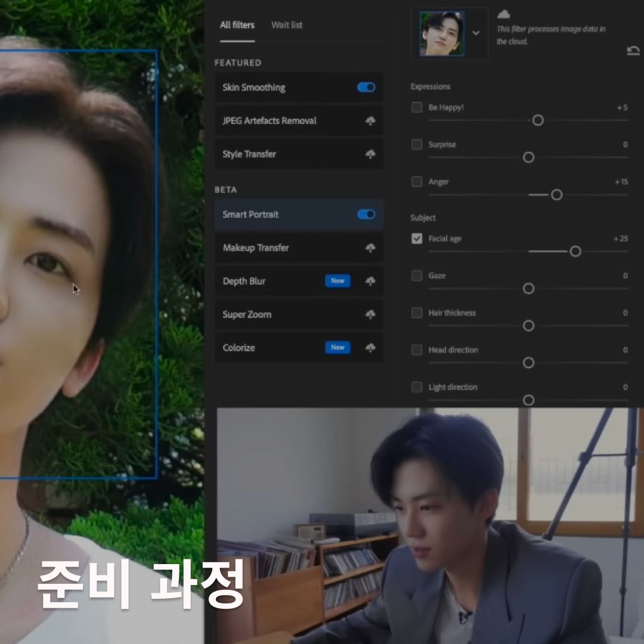Turn off the Smart Portrait toggle
The height and width of the screenshot is (644, 644).
point(366,215)
